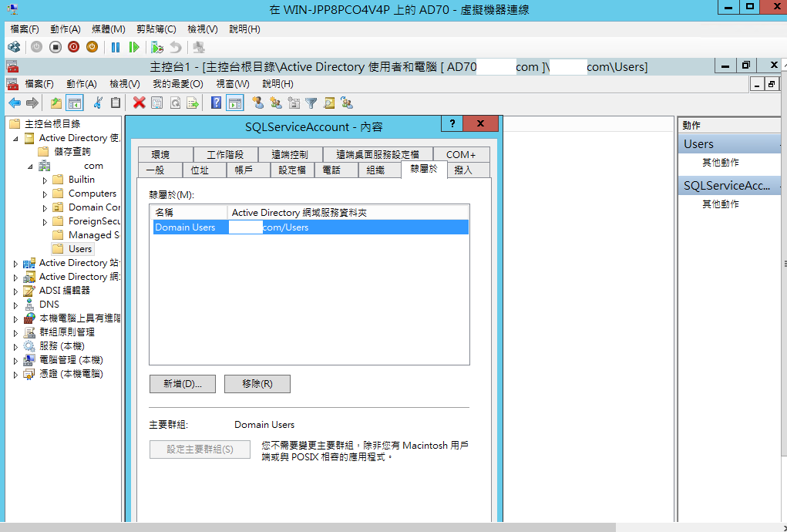Expand the DNS tree node

(15, 305)
